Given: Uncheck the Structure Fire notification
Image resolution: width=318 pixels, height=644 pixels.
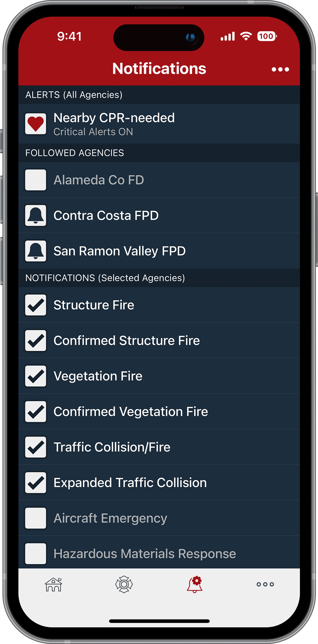Looking at the screenshot, I should tap(35, 305).
